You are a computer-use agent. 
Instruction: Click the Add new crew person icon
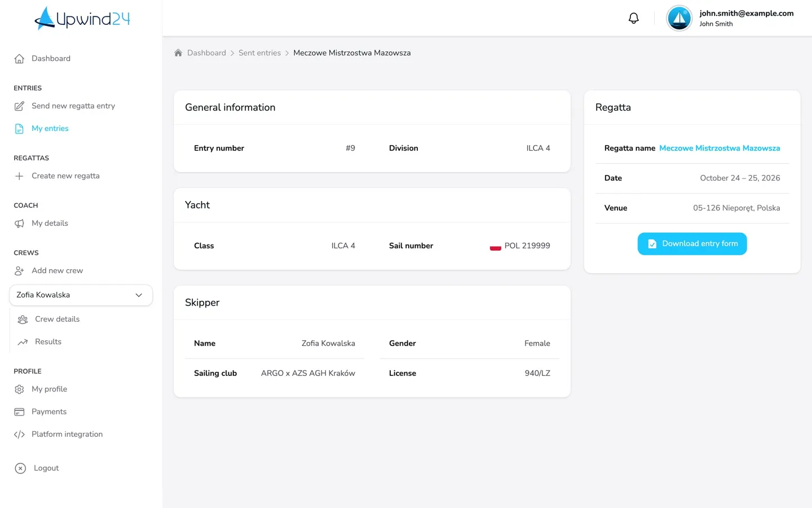(x=19, y=271)
